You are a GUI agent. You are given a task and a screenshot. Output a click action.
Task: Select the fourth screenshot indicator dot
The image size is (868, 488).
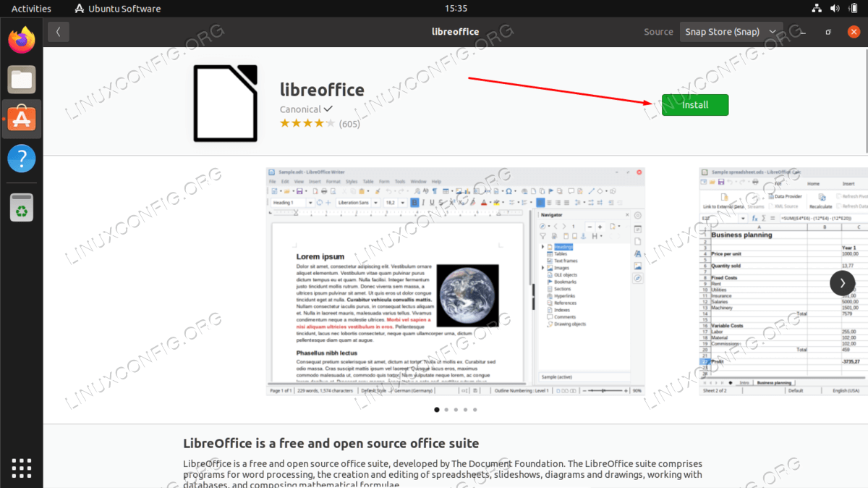(465, 410)
